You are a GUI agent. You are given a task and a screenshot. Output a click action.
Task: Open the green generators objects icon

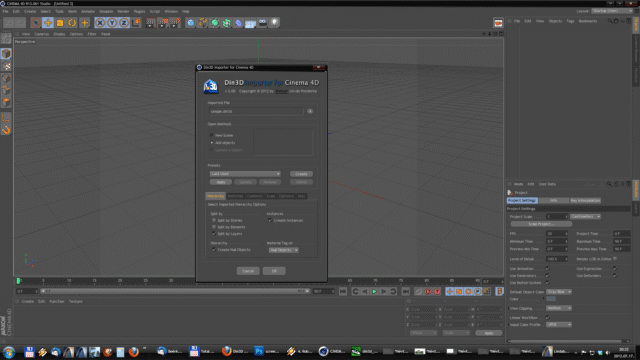215,23
